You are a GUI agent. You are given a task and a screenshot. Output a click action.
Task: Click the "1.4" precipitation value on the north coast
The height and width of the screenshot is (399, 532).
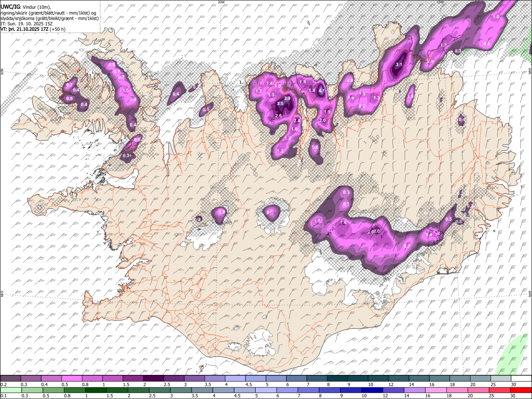tap(269, 84)
